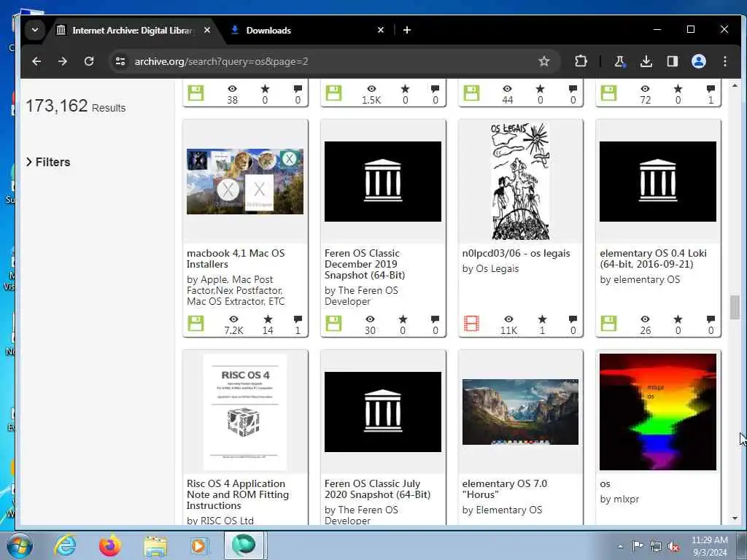This screenshot has width=747, height=560.
Task: Click the muted volume tray icon
Action: click(x=673, y=547)
